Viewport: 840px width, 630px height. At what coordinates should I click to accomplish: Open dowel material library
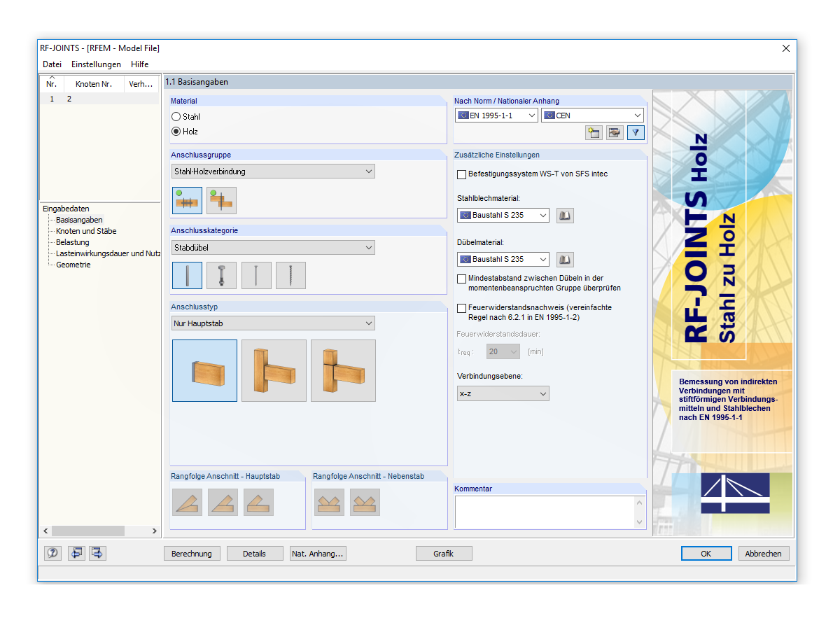click(565, 260)
